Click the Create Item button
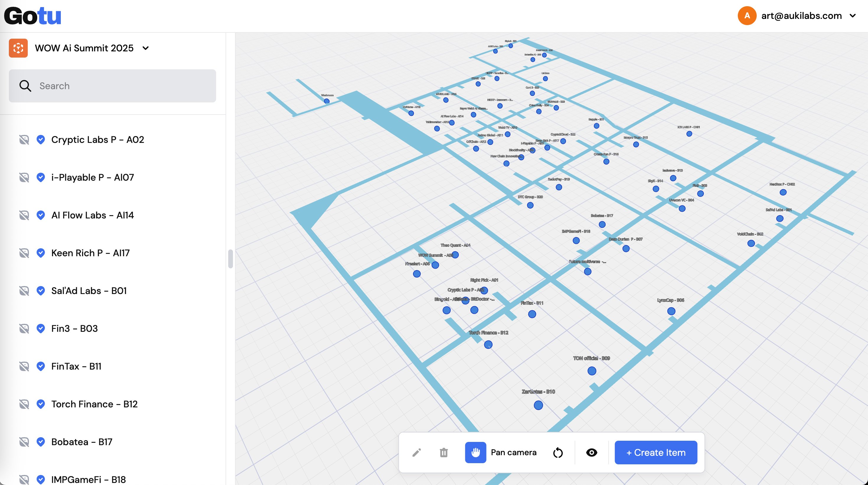 [656, 452]
